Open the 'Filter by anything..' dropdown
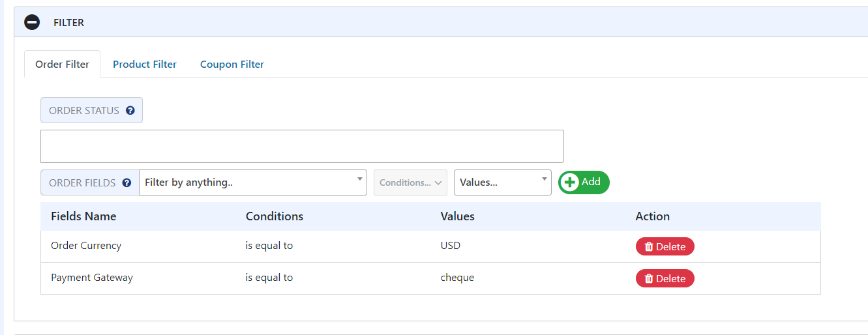 [252, 182]
